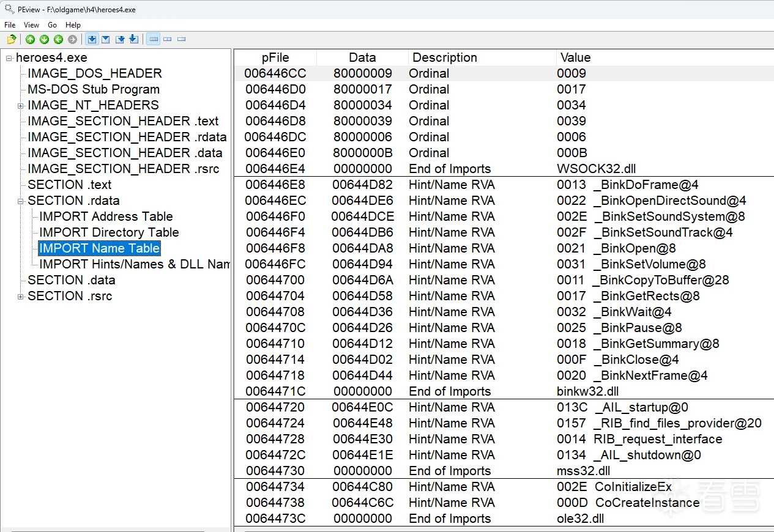Image resolution: width=774 pixels, height=532 pixels.
Task: Select IMPORT Address Table
Action: pos(106,216)
